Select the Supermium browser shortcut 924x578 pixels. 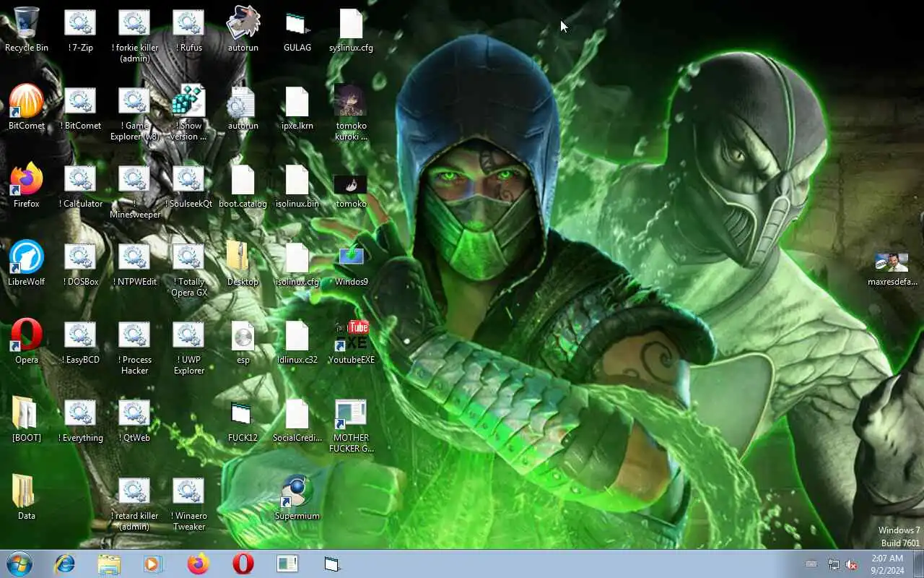[297, 498]
